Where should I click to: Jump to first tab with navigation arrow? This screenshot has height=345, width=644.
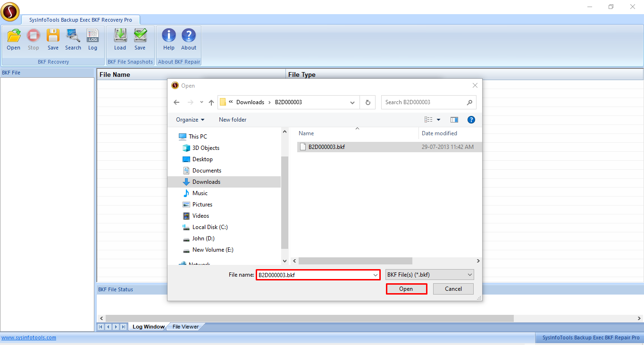[100, 327]
